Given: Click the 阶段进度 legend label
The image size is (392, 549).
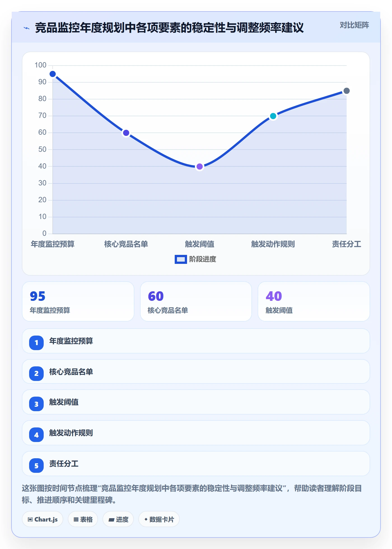Looking at the screenshot, I should click(x=203, y=259).
